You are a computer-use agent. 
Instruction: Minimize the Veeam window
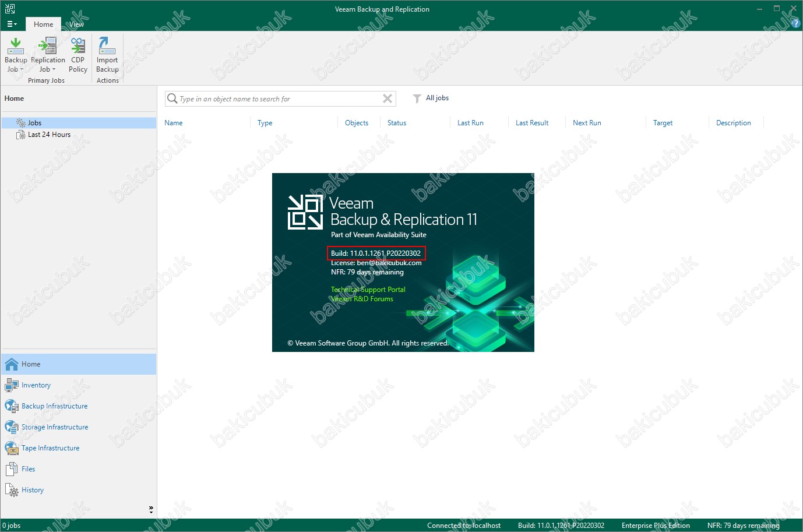(759, 9)
